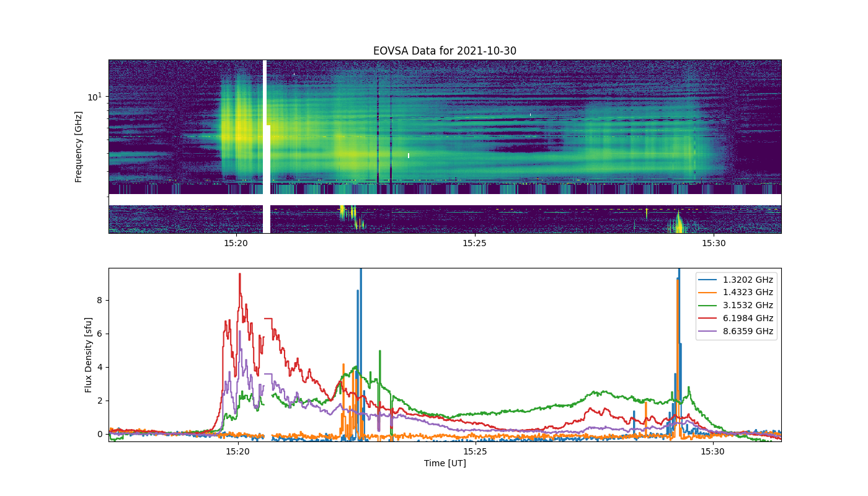The image size is (868, 496).
Task: Click the red 6.1984 GHz legend line
Action: (711, 319)
